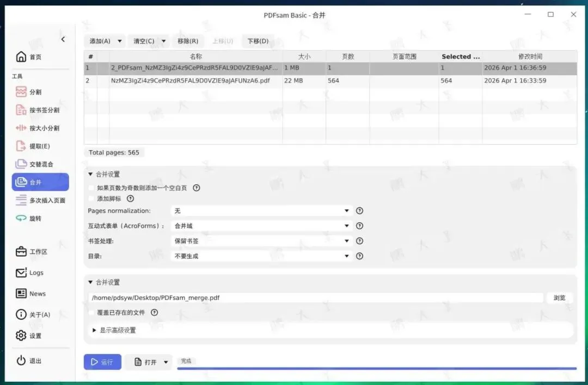Viewport: 588px width, 385px height.
Task: Open the 旋转 rotate tool icon
Action: pyautogui.click(x=21, y=218)
